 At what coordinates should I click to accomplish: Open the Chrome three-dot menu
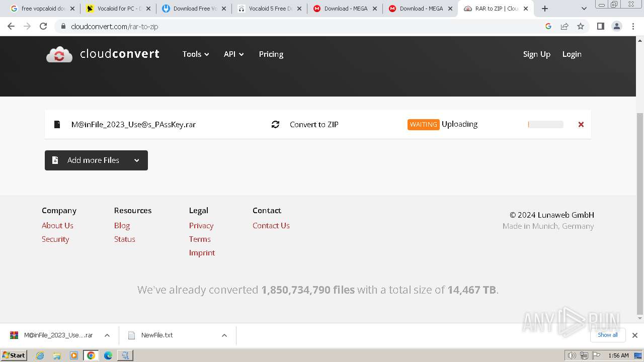click(633, 26)
